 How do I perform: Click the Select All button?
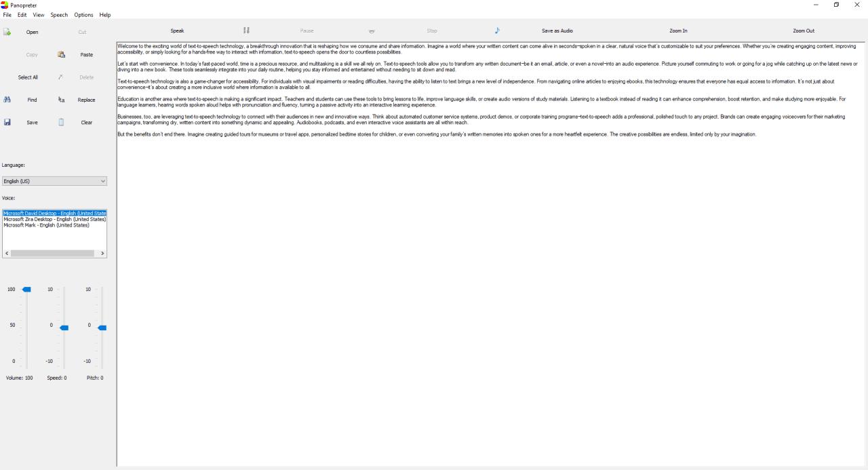(28, 77)
